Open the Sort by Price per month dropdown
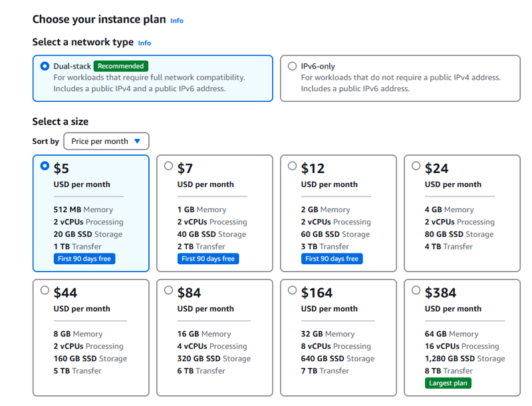Screen dimensions: 532x406 click(106, 141)
